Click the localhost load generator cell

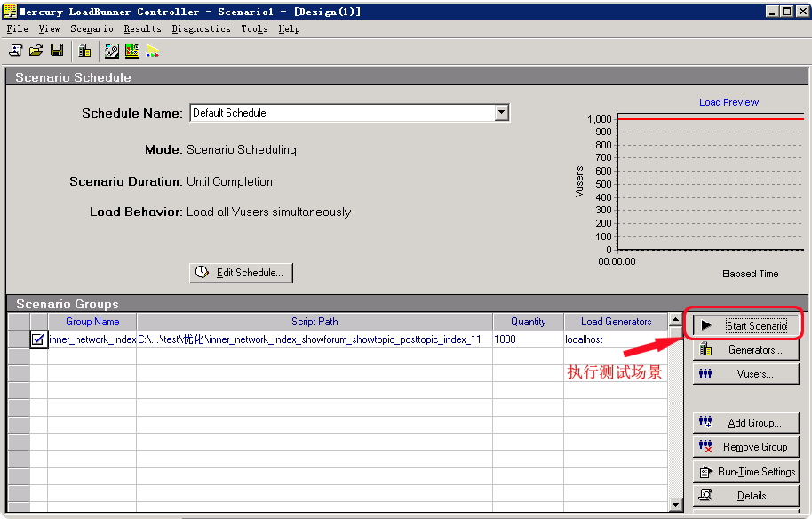tap(616, 339)
